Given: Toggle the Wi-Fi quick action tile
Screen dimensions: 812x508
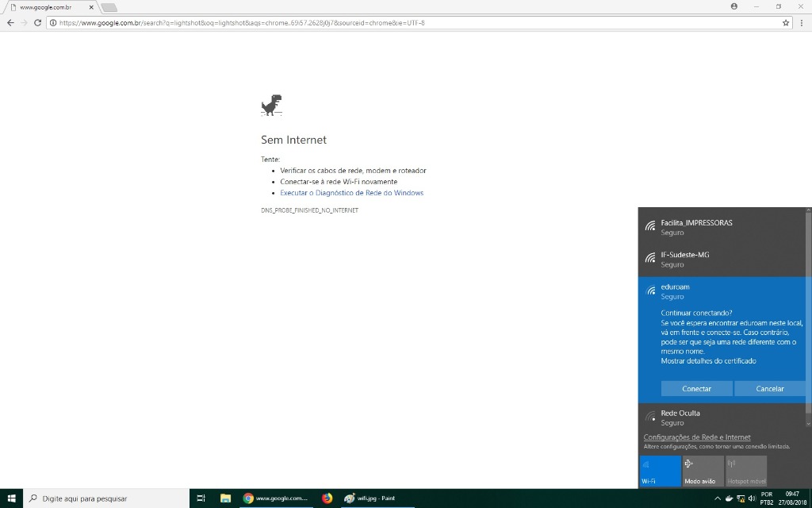Looking at the screenshot, I should tap(660, 471).
